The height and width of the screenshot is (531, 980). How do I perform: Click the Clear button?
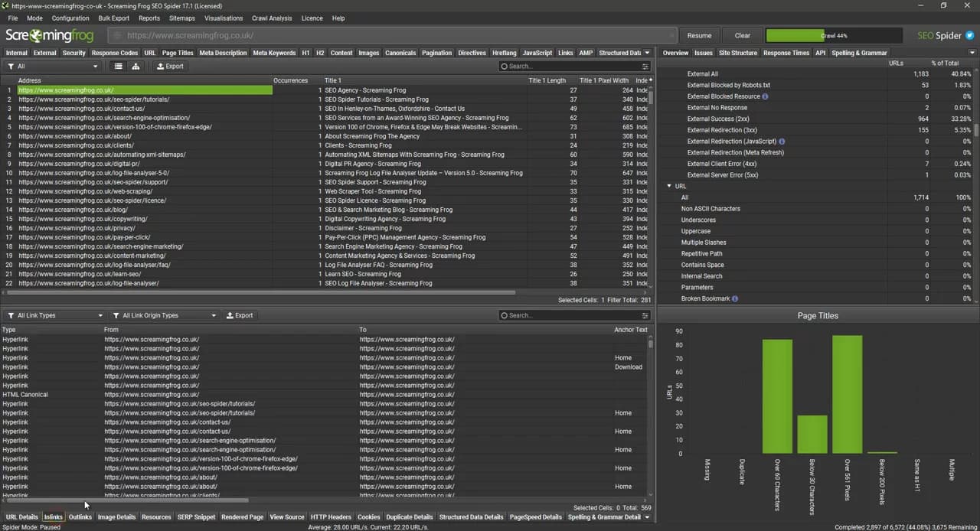[x=742, y=35]
